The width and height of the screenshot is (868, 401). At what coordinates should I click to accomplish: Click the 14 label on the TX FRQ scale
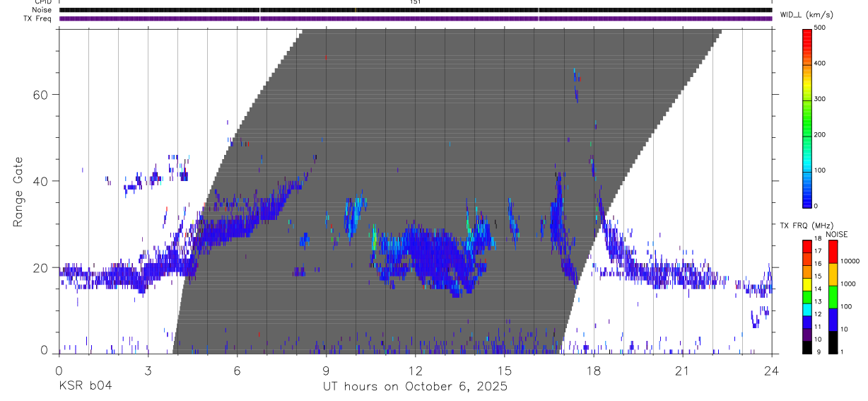(x=819, y=289)
